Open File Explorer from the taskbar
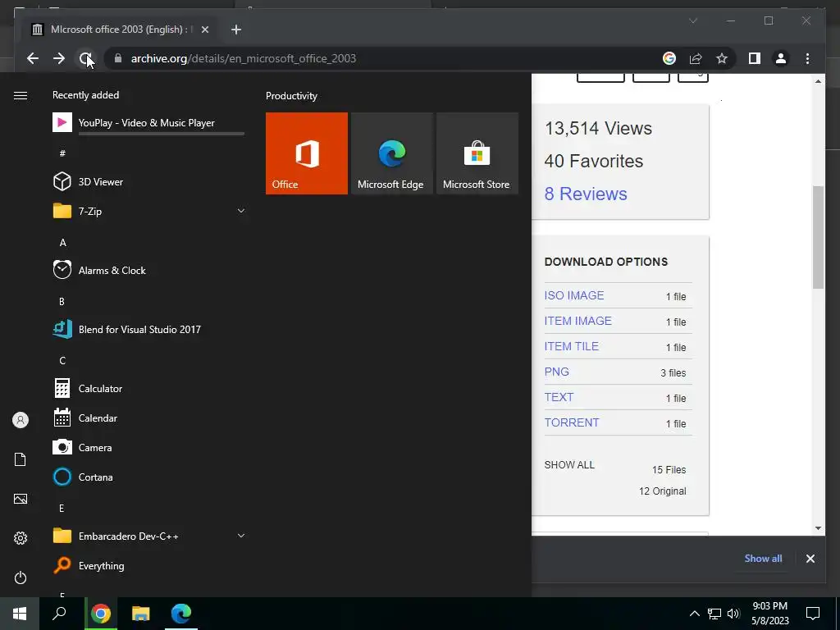 click(141, 614)
